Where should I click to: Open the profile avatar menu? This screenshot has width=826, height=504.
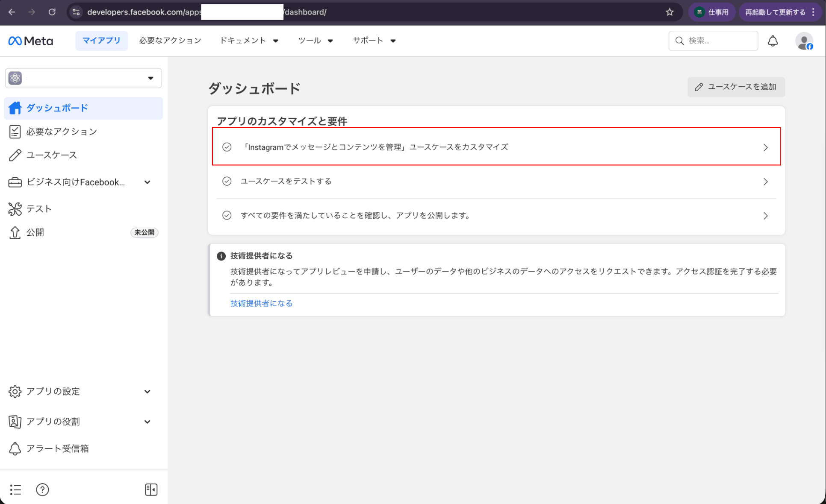point(804,41)
